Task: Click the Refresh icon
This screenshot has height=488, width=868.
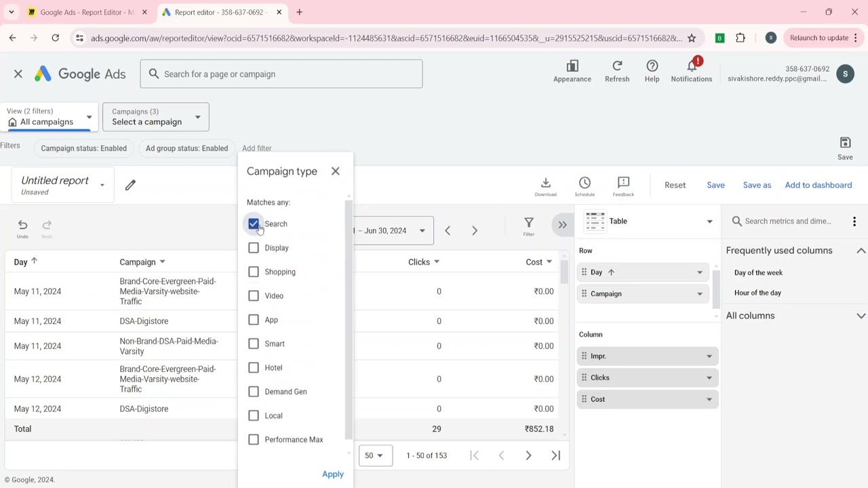Action: [617, 70]
